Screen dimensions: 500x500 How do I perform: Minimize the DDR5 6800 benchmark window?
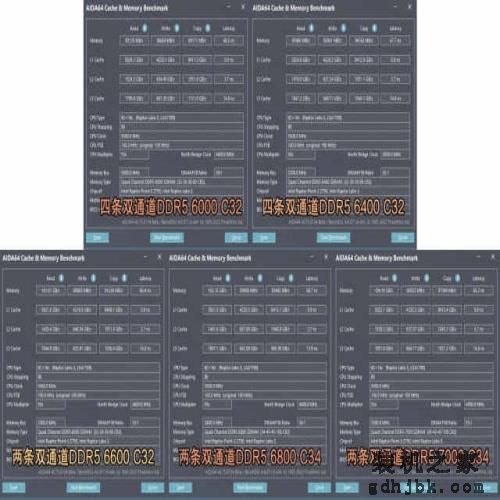click(312, 257)
